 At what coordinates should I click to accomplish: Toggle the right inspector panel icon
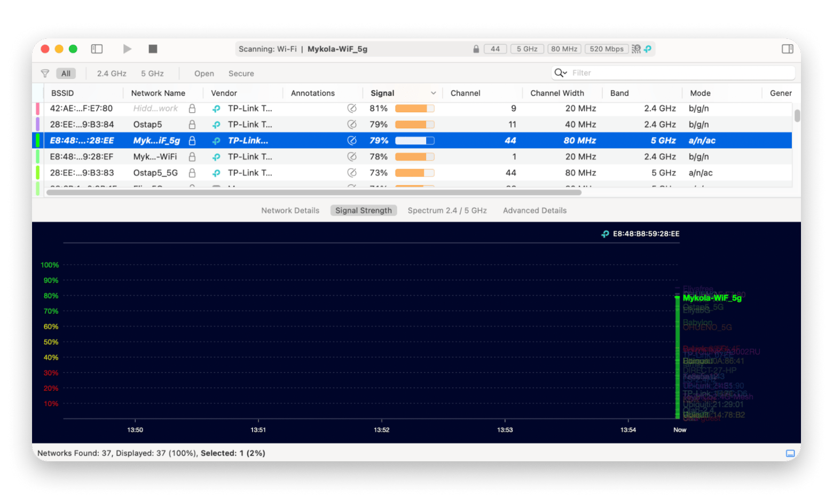pos(787,49)
